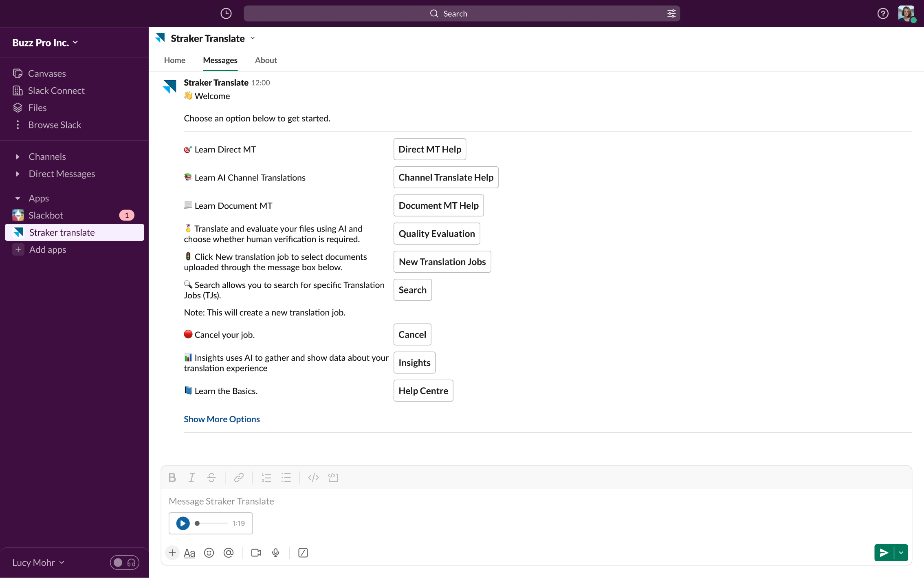Toggle the huddle headphones switch
The image size is (924, 578).
tap(125, 563)
